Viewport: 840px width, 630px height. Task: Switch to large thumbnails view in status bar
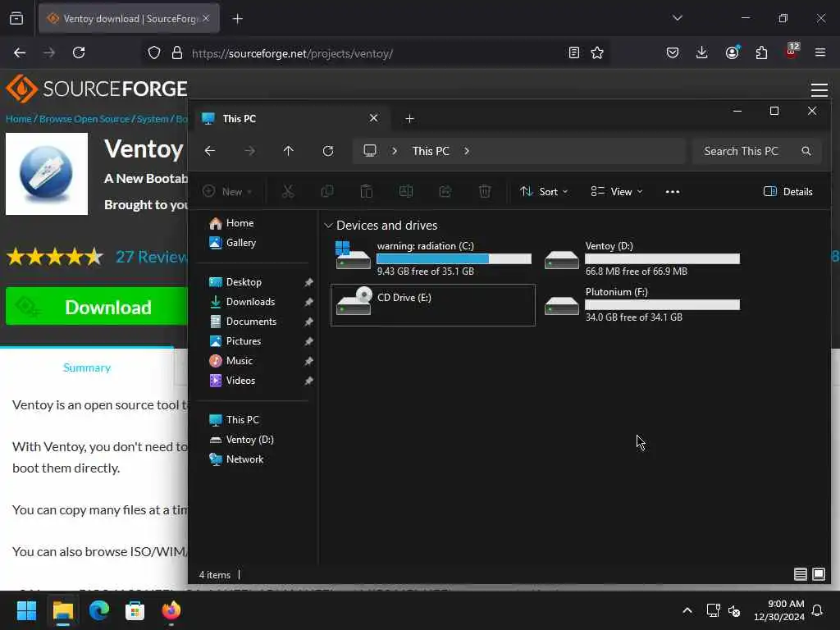coord(819,574)
